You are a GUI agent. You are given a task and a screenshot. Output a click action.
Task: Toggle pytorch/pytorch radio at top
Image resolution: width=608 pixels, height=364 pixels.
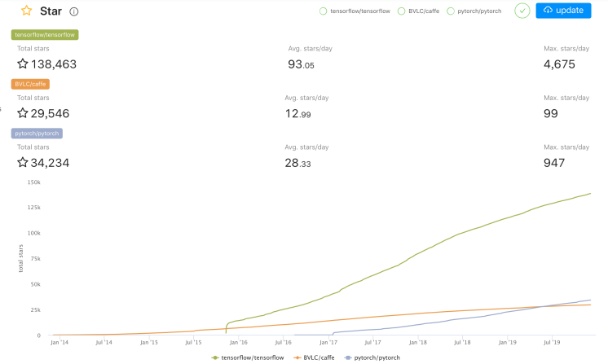coord(451,11)
